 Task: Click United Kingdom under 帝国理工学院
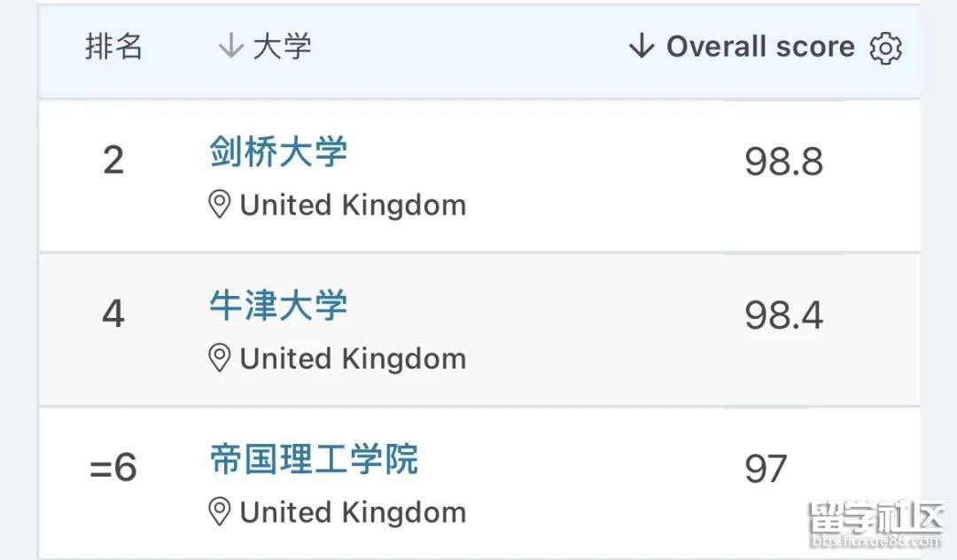coord(353,512)
